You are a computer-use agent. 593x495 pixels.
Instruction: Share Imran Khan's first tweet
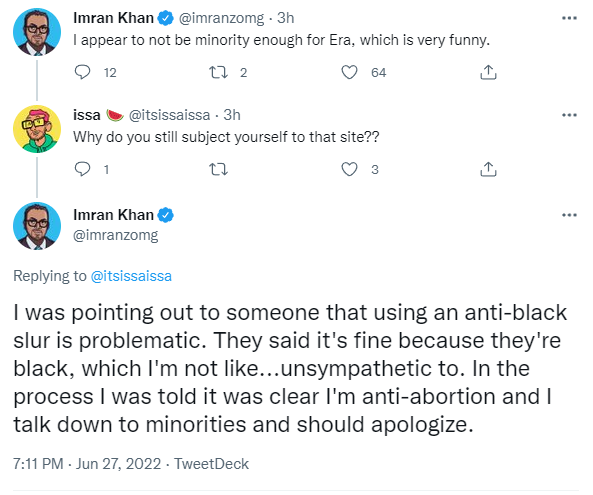488,72
